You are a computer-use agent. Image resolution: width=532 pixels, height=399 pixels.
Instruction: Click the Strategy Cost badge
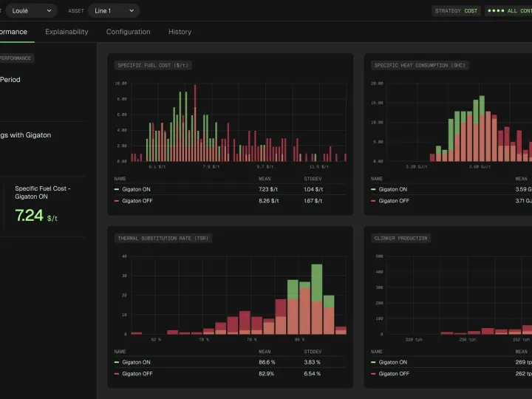[x=456, y=11]
